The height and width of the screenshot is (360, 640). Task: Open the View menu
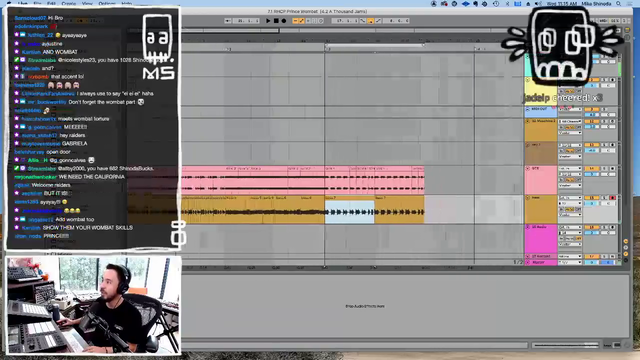(x=87, y=4)
